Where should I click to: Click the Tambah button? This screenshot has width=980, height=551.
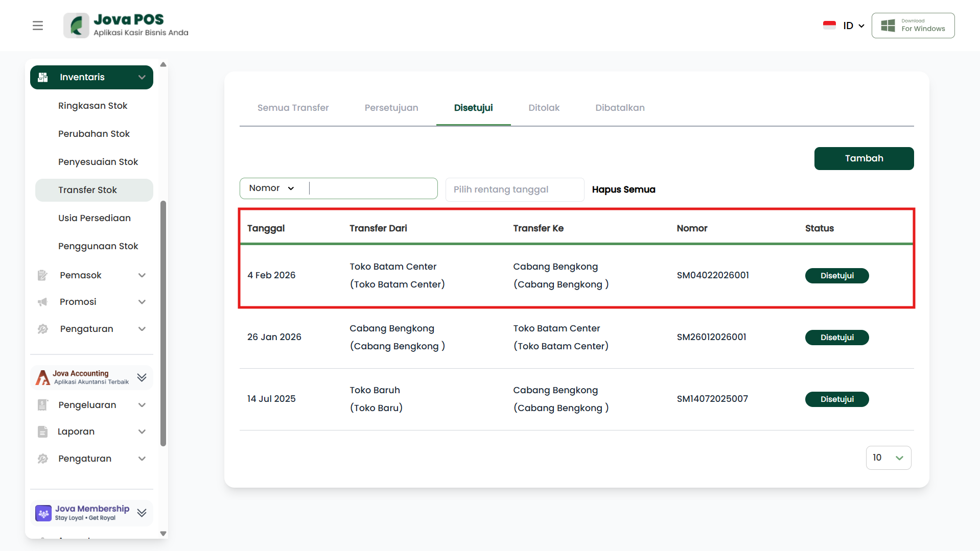[x=864, y=158]
